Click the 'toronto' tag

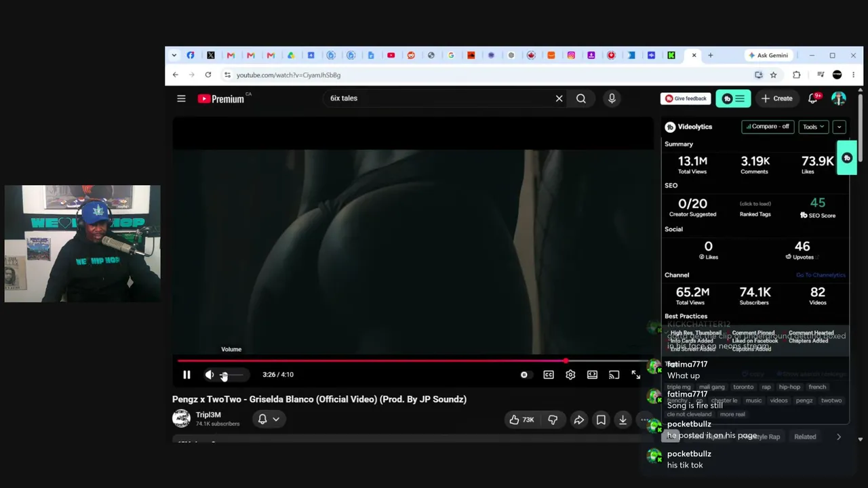[x=743, y=387]
